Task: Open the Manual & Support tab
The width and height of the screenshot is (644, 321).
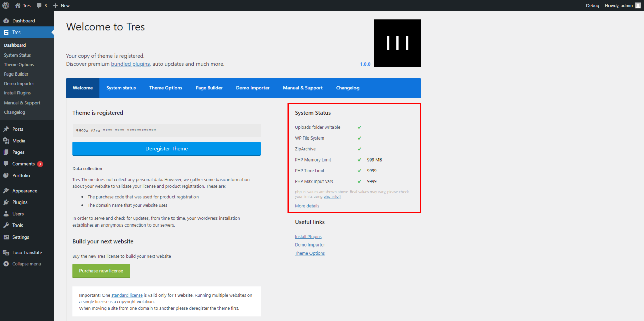Action: [x=303, y=88]
